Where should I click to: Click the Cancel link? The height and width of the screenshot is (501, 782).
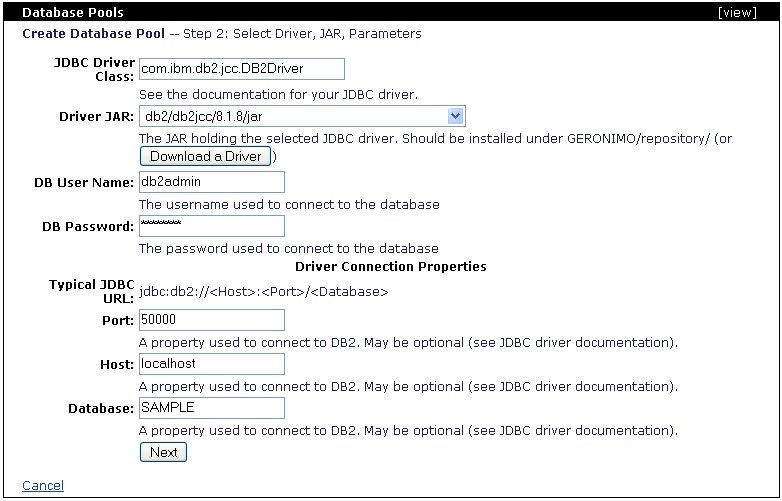(43, 486)
